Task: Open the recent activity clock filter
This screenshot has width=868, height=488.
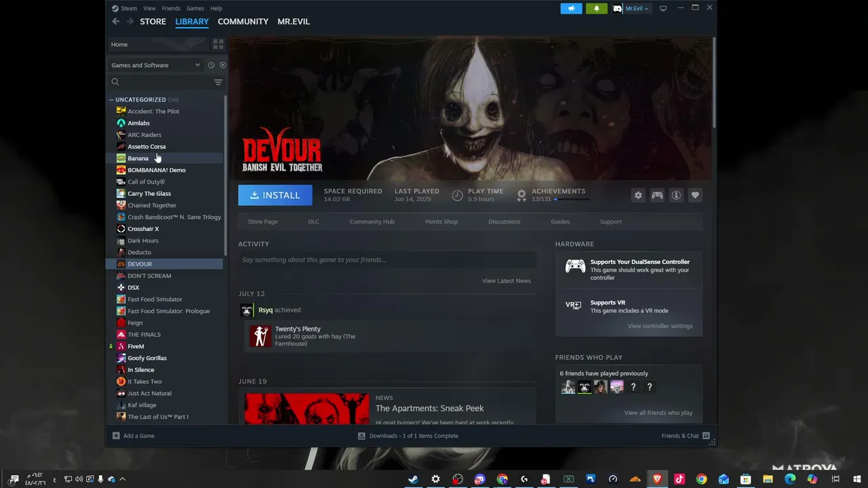Action: pyautogui.click(x=211, y=65)
